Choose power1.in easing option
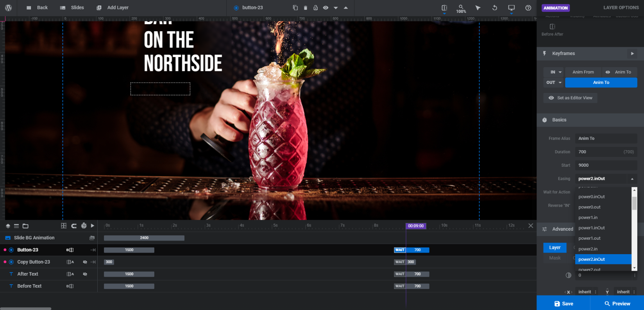This screenshot has height=310, width=644. [x=603, y=217]
